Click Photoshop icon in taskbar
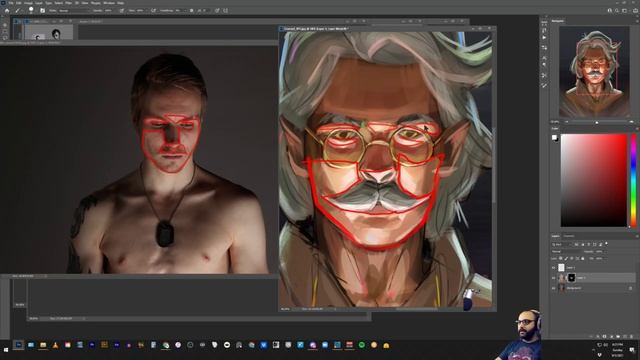The image size is (640, 360). (18, 345)
